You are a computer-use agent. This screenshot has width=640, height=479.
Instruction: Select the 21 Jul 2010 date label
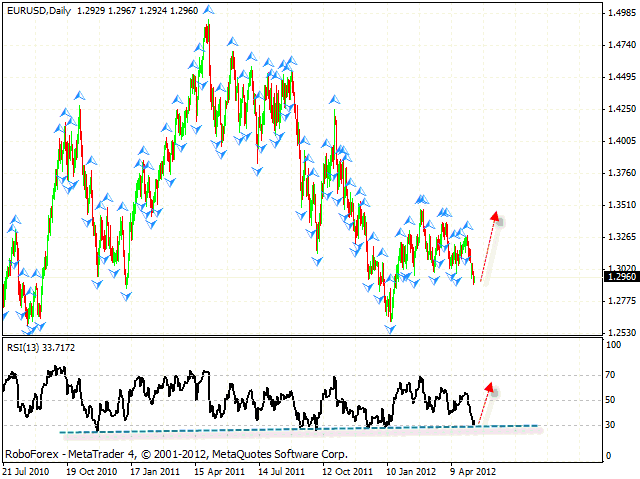click(x=30, y=469)
